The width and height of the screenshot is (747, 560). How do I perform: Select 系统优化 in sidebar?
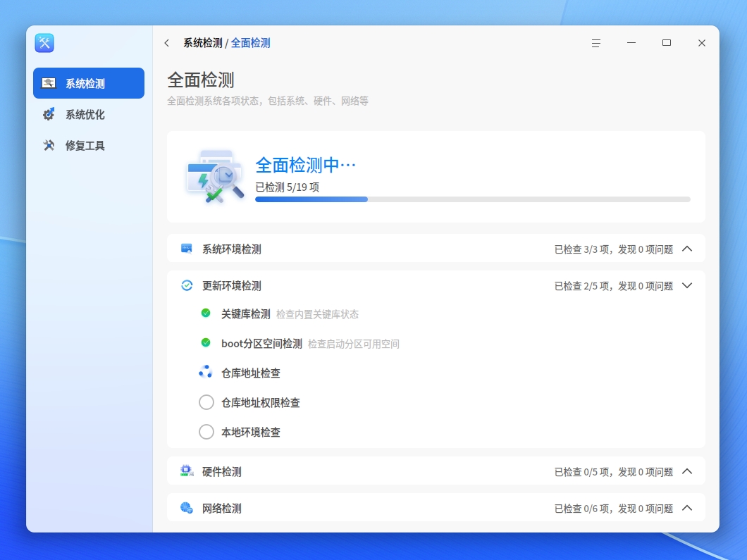(89, 114)
